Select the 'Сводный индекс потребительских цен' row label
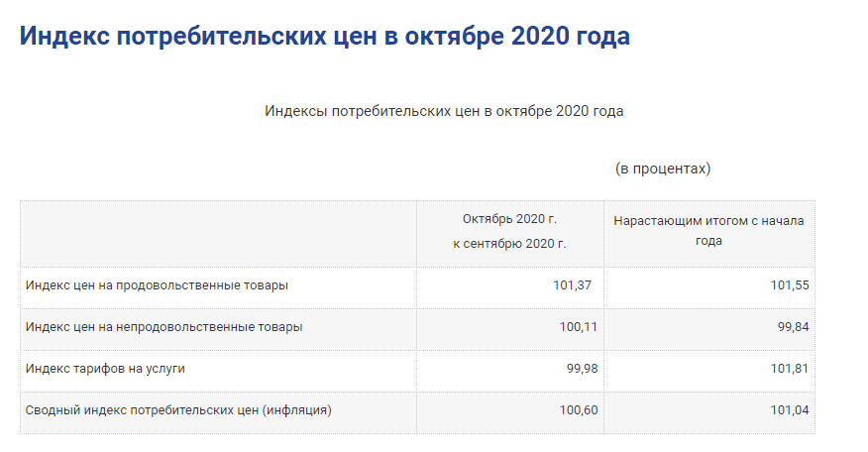The image size is (868, 452). tap(178, 410)
